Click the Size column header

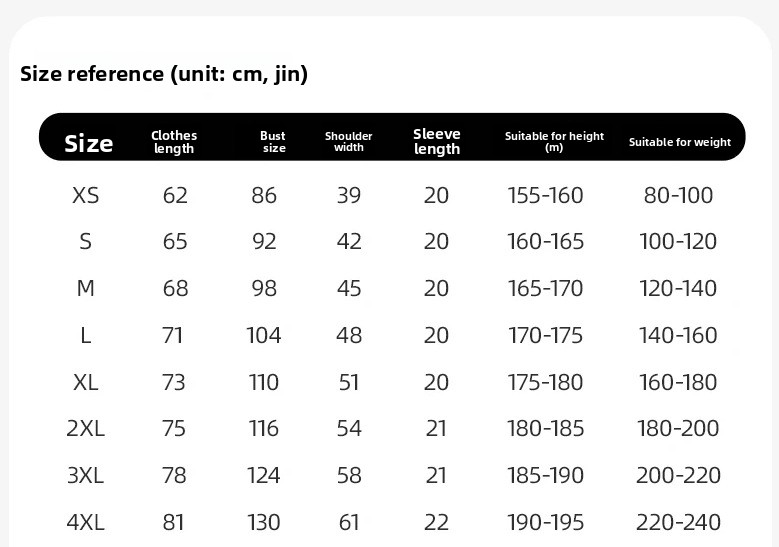click(x=89, y=143)
